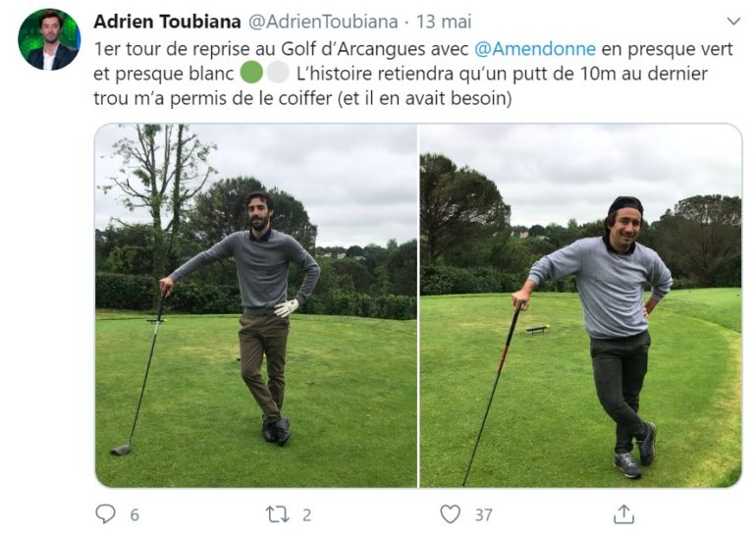
Task: Open the share upload icon
Action: pyautogui.click(x=623, y=513)
